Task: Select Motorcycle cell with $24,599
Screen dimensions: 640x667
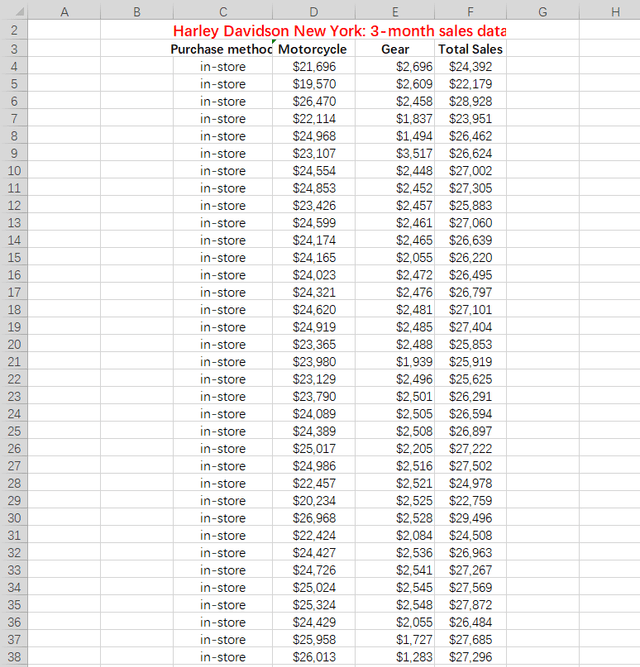Action: point(314,223)
